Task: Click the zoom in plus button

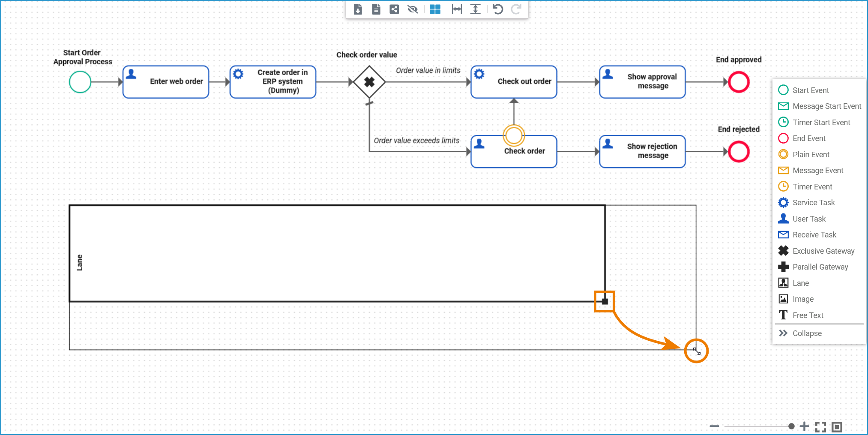Action: click(x=805, y=426)
